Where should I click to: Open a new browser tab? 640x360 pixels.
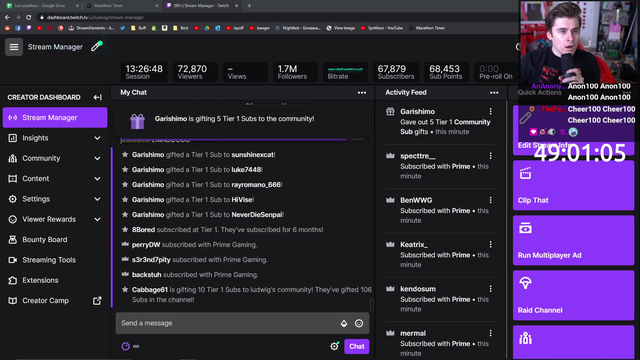click(249, 6)
